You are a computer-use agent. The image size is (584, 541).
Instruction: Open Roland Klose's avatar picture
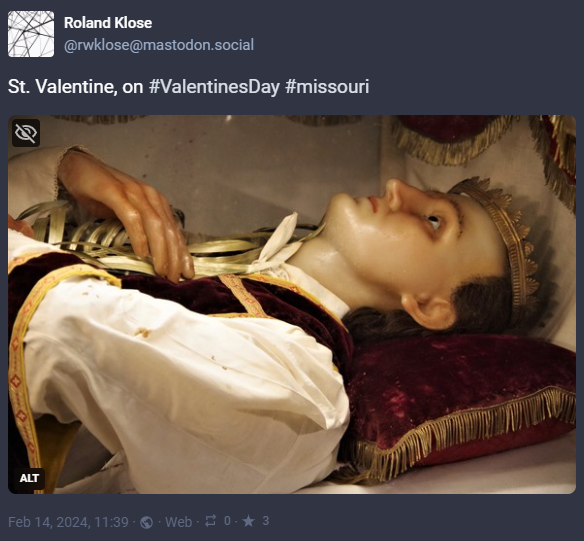[31, 34]
